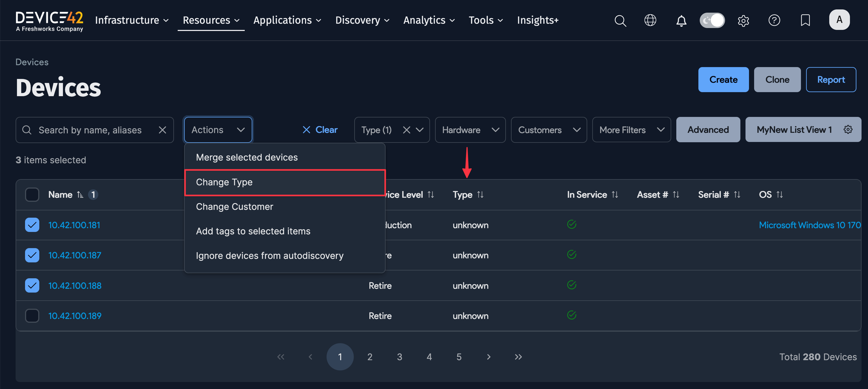The image size is (868, 389).
Task: Open the Hardware filter dropdown
Action: point(470,130)
